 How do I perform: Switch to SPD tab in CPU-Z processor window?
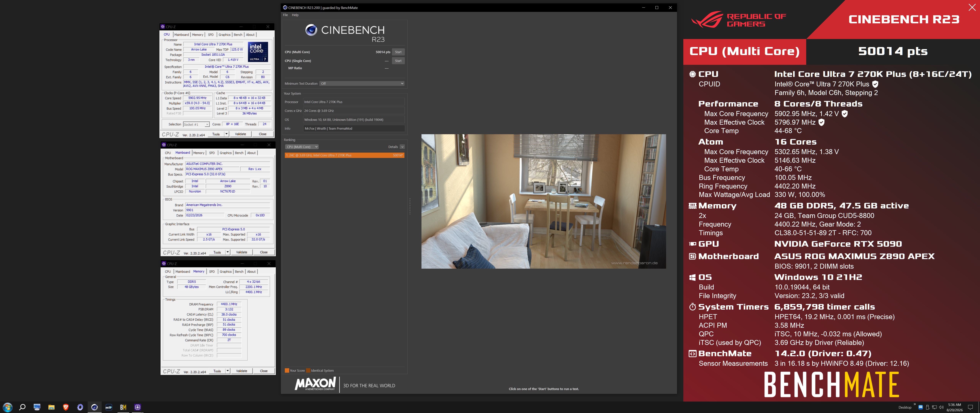point(211,35)
